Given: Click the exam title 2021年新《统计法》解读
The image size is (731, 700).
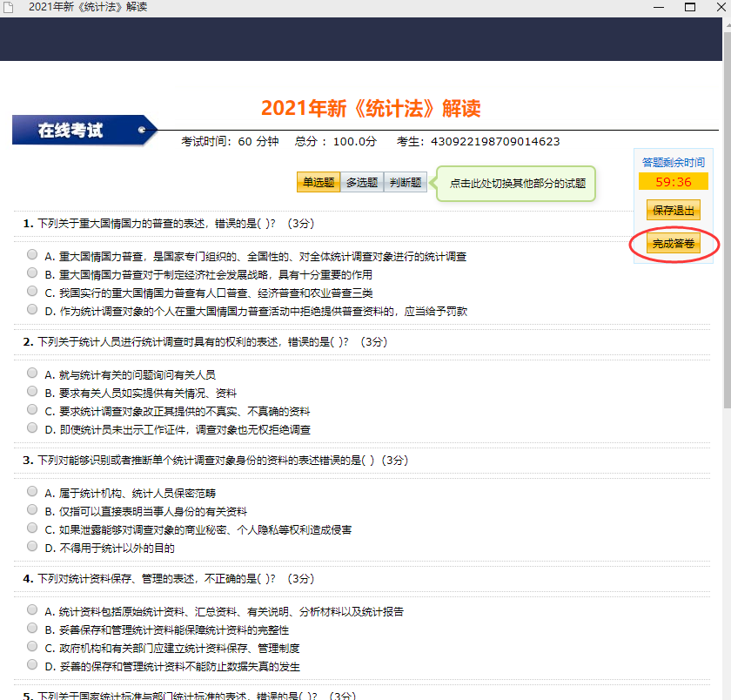Looking at the screenshot, I should [x=371, y=108].
